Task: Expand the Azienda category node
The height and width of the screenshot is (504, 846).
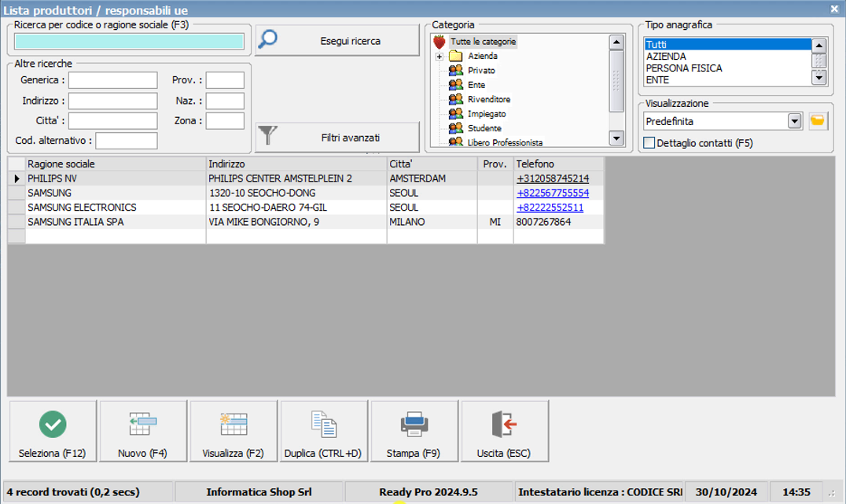Action: [x=440, y=56]
